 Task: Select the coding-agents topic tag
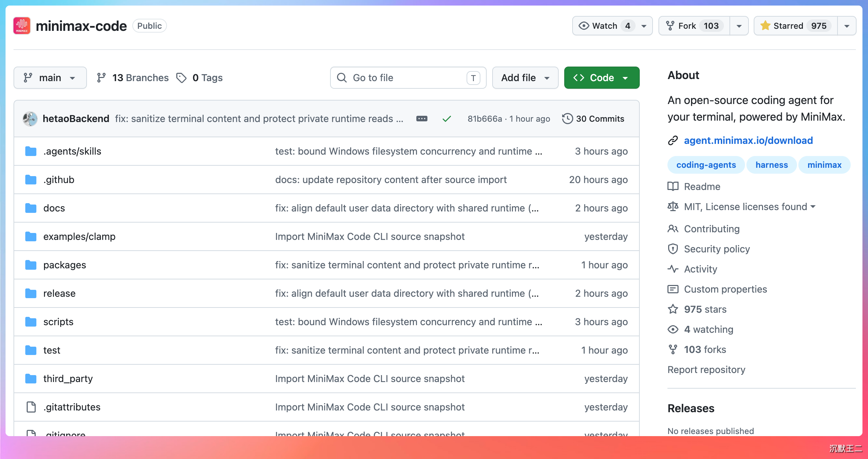(x=706, y=165)
